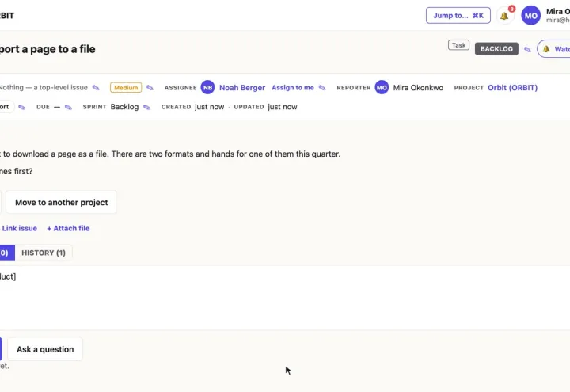Open the notifications bell icon
The width and height of the screenshot is (570, 392).
(504, 16)
